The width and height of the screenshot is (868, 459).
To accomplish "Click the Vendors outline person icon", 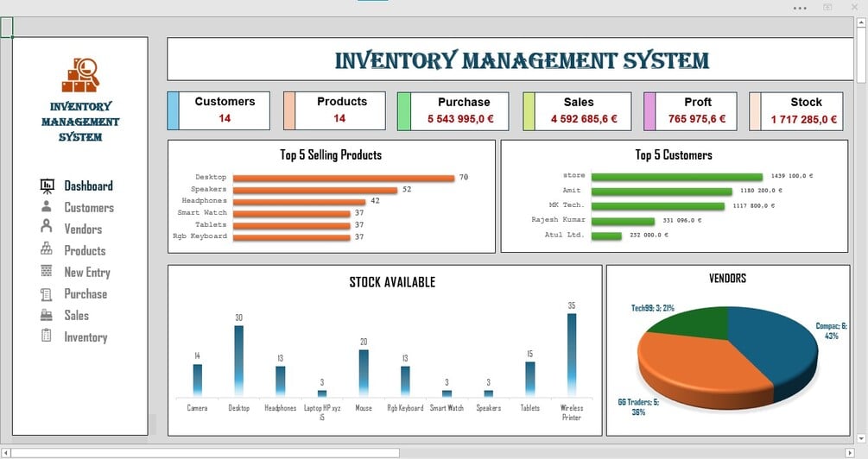I will coord(47,226).
